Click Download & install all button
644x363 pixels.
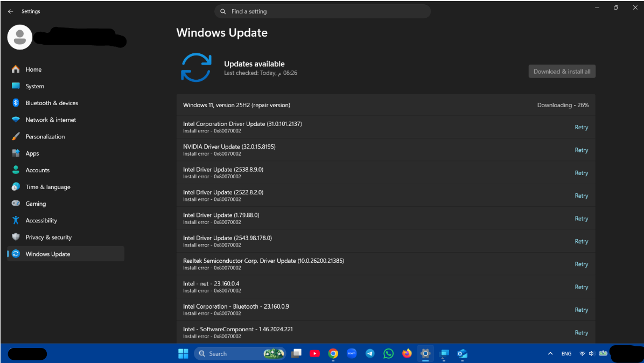(x=562, y=72)
